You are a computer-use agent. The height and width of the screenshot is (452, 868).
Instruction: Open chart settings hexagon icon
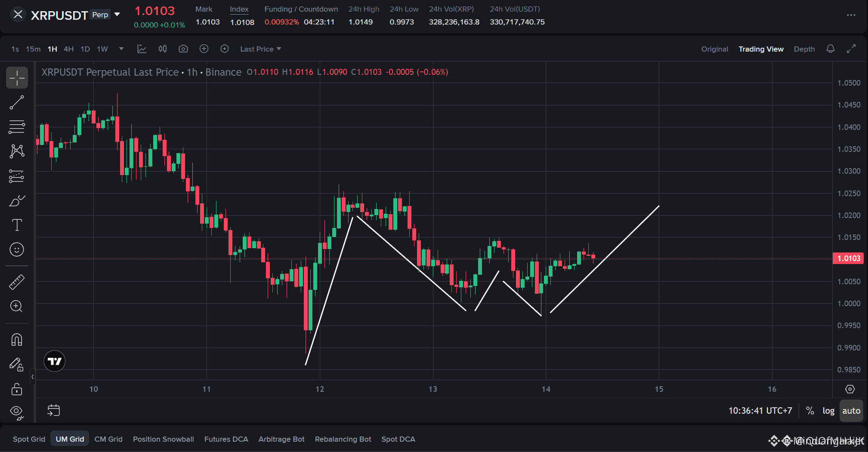pyautogui.click(x=225, y=49)
